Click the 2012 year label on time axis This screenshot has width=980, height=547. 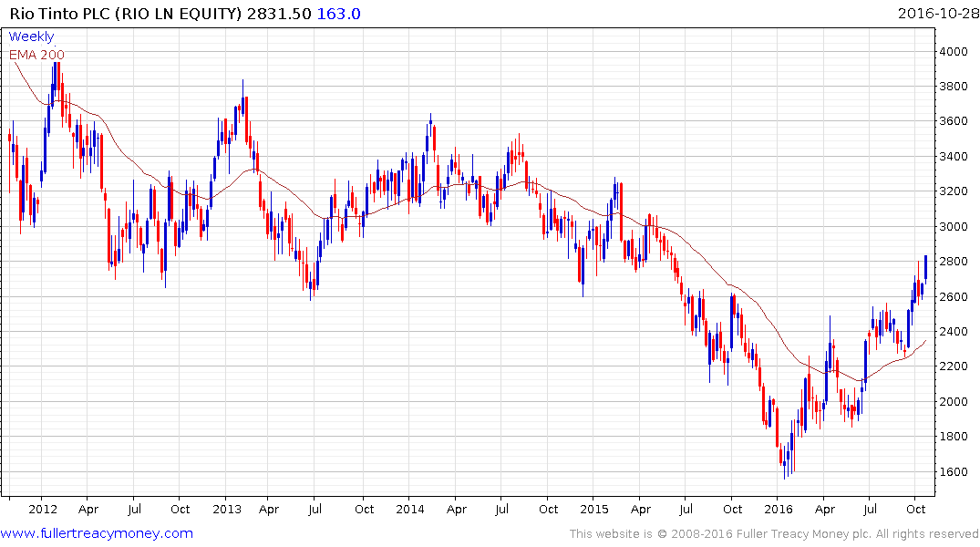point(43,509)
